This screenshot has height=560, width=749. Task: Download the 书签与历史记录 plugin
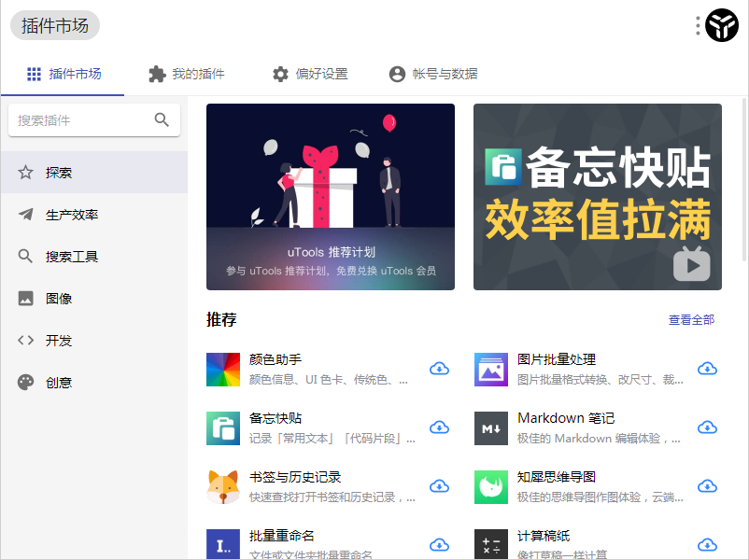[439, 486]
